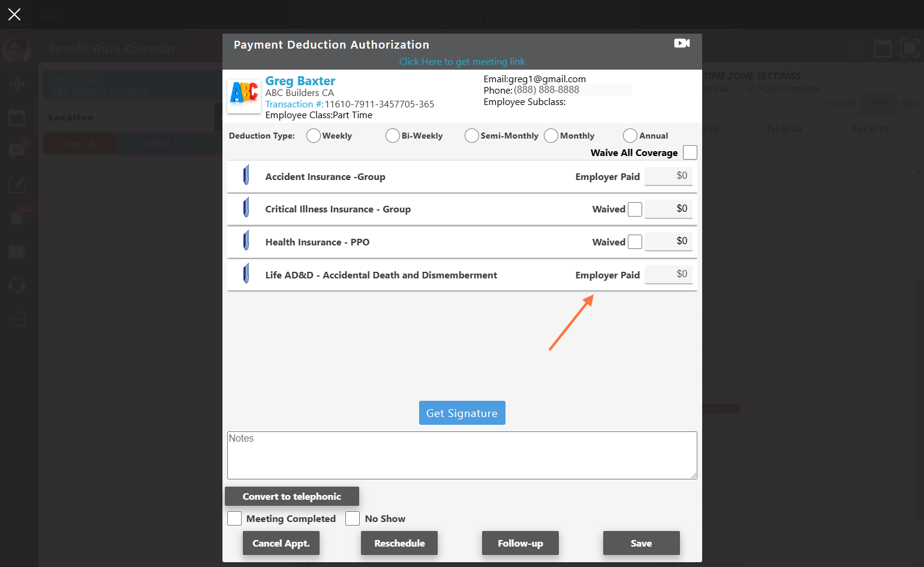
Task: Open the chat messages icon in sidebar
Action: point(17,150)
